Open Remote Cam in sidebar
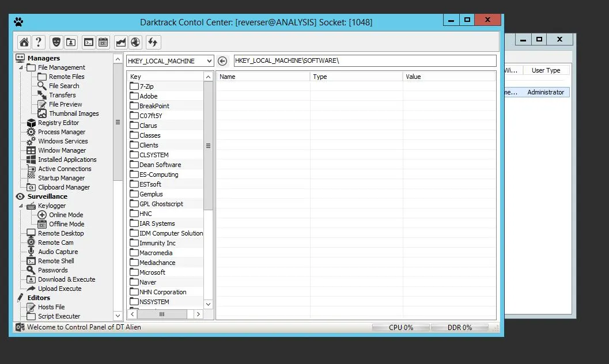The width and height of the screenshot is (609, 364). (55, 242)
